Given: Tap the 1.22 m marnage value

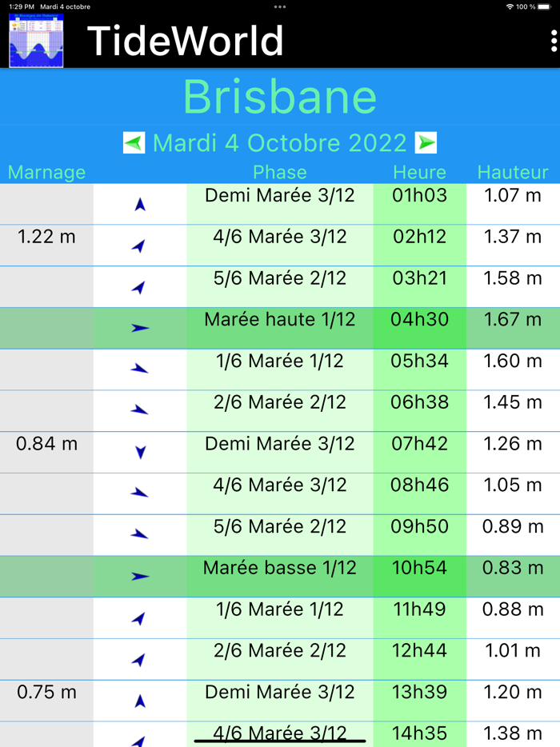Looking at the screenshot, I should click(x=46, y=237).
